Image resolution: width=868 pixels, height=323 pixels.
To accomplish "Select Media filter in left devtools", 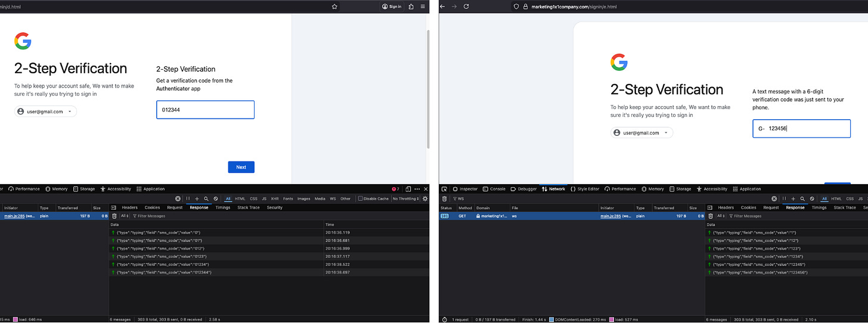I will coord(320,198).
